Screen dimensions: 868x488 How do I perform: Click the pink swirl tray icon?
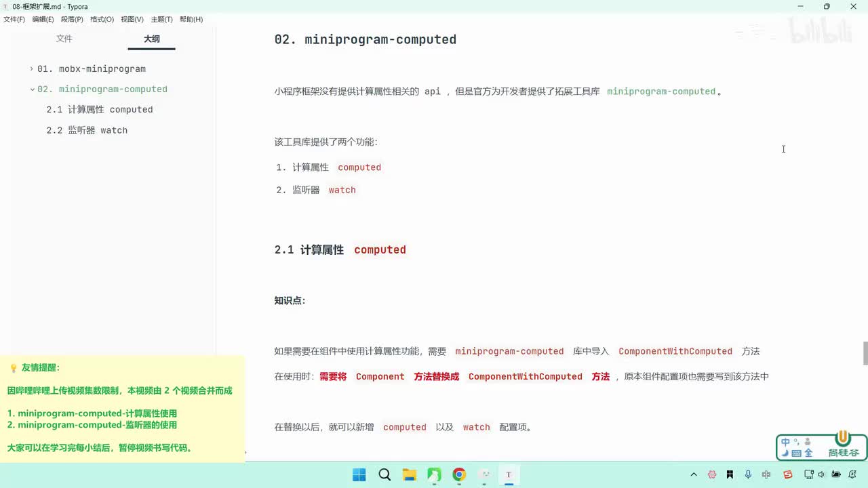(x=712, y=474)
